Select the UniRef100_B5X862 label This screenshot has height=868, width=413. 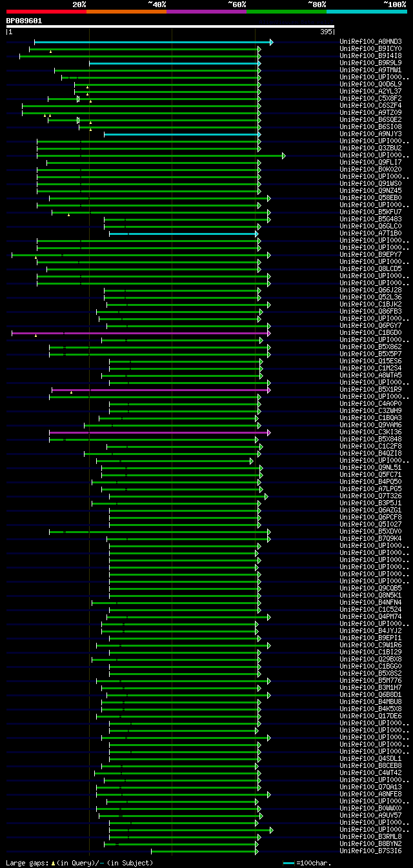click(370, 347)
